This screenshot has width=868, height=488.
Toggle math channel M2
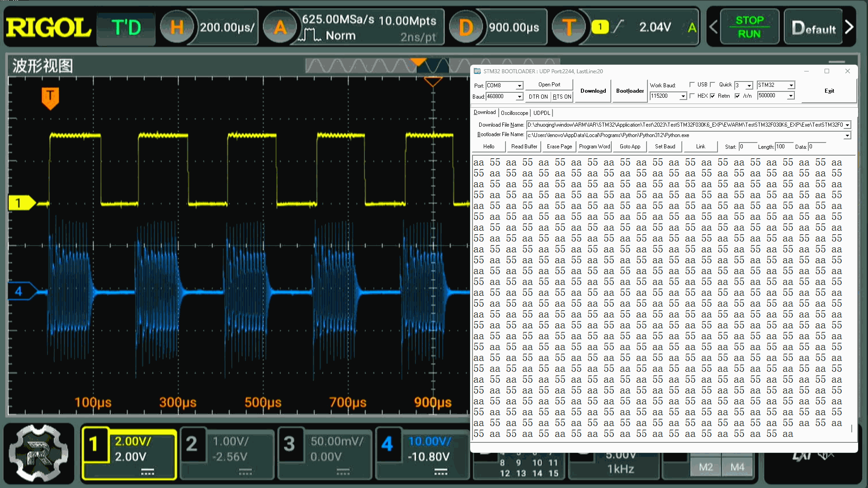706,467
